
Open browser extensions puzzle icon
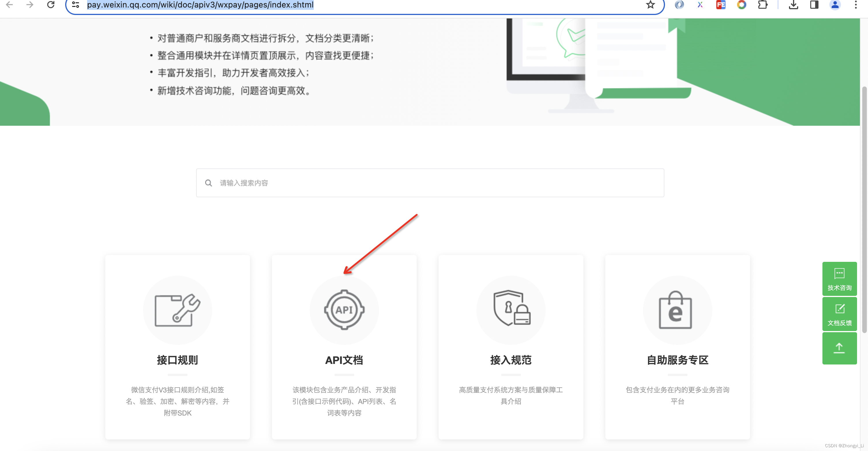(762, 5)
